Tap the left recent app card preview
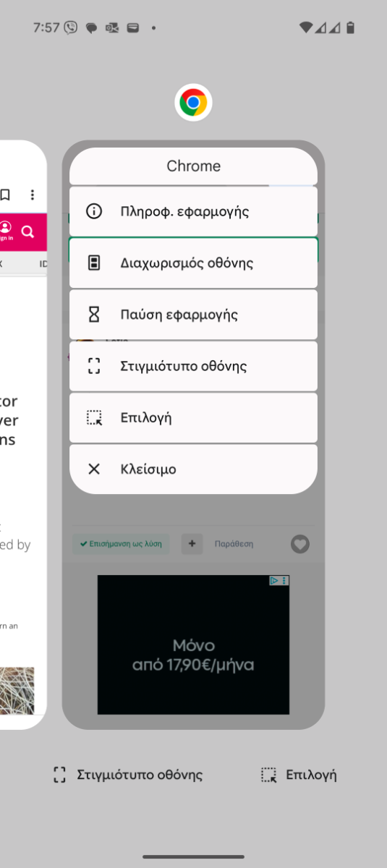 (22, 434)
